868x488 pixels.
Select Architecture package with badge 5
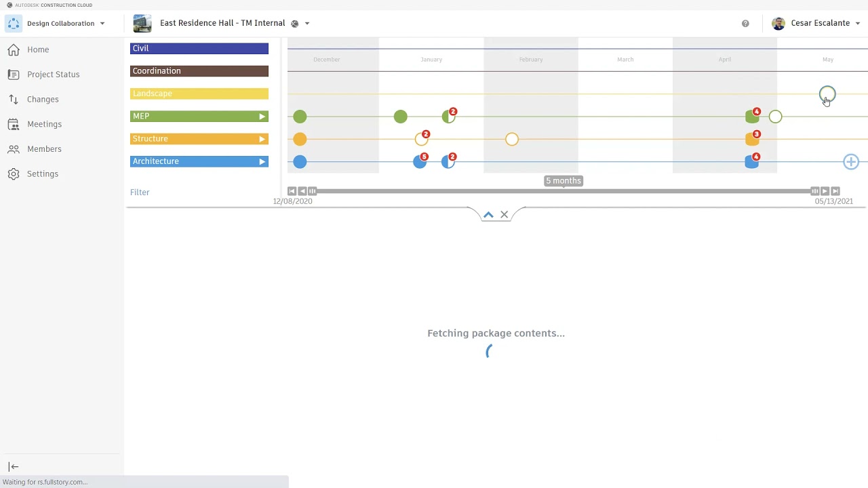coord(420,162)
